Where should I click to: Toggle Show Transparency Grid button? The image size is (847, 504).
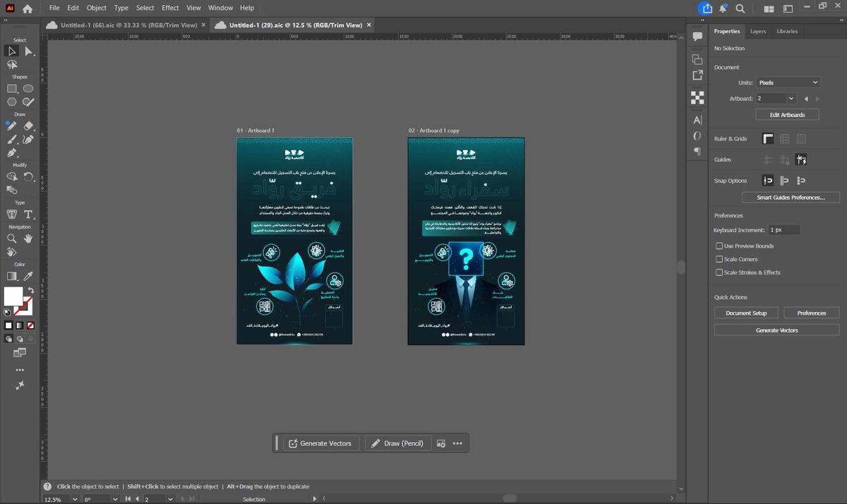tap(801, 139)
